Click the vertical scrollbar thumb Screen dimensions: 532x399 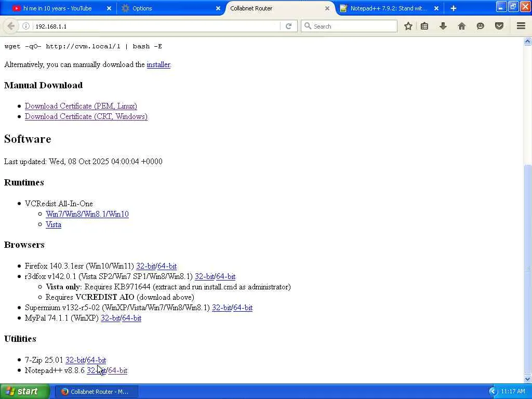coord(528,269)
